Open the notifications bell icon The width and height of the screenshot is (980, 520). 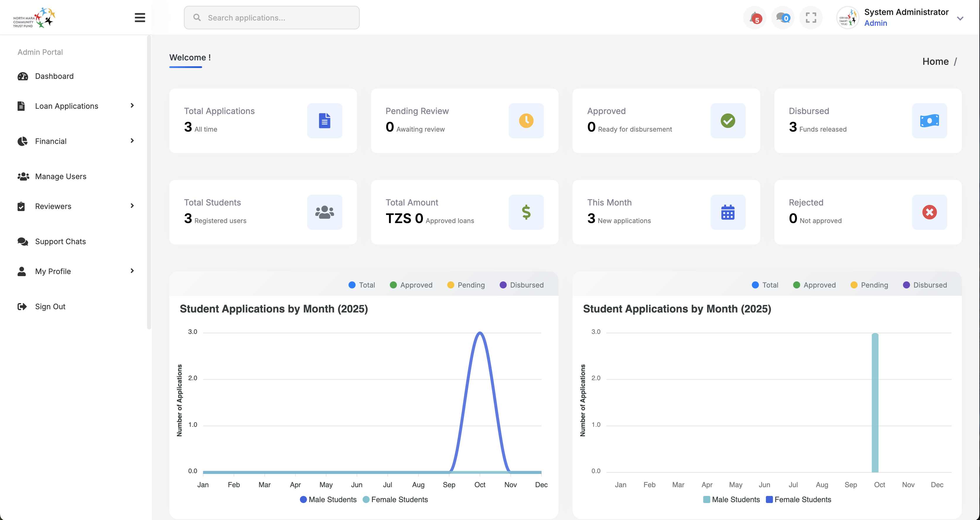(x=754, y=18)
